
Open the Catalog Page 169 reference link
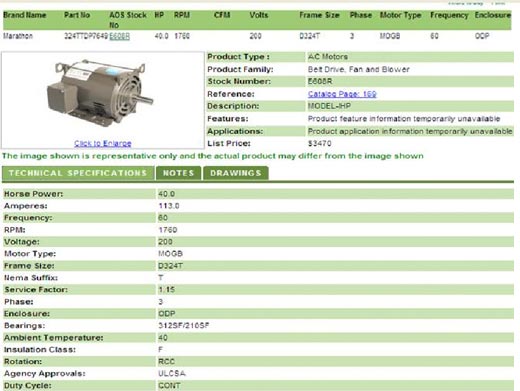(342, 94)
